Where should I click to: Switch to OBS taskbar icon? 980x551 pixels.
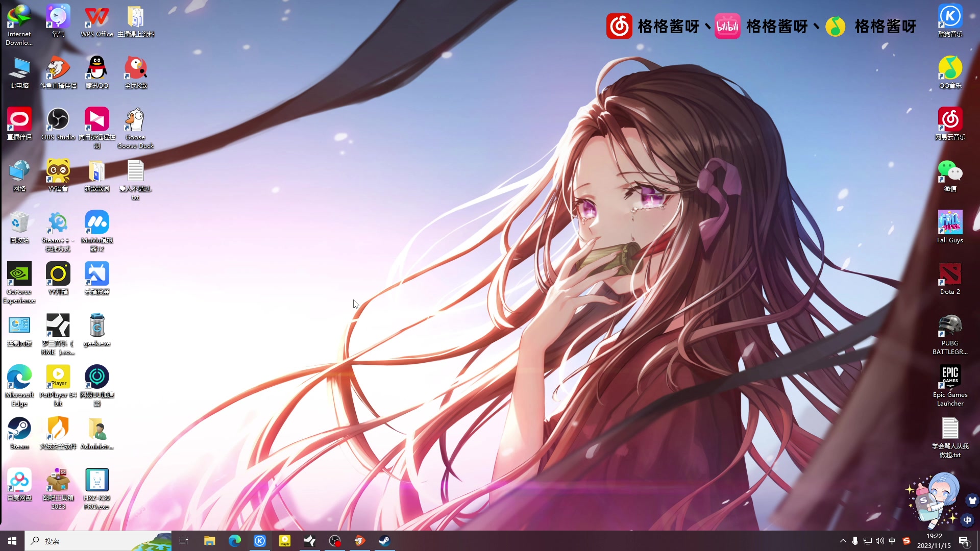coord(334,541)
